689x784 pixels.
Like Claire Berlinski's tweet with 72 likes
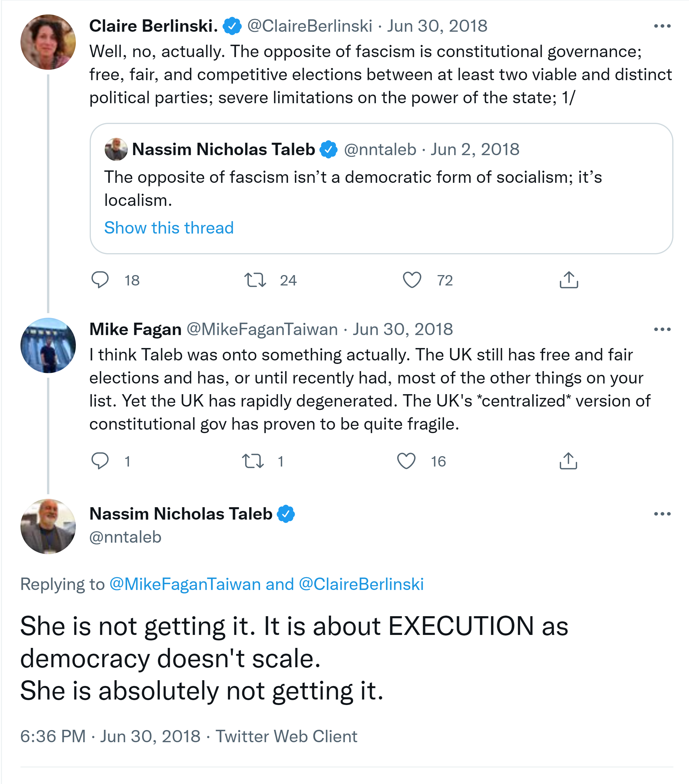412,280
